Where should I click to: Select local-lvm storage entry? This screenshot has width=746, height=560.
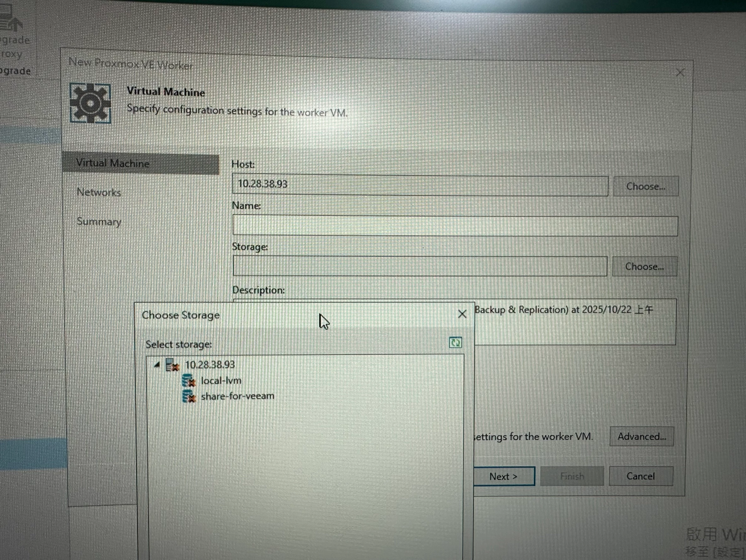(221, 381)
